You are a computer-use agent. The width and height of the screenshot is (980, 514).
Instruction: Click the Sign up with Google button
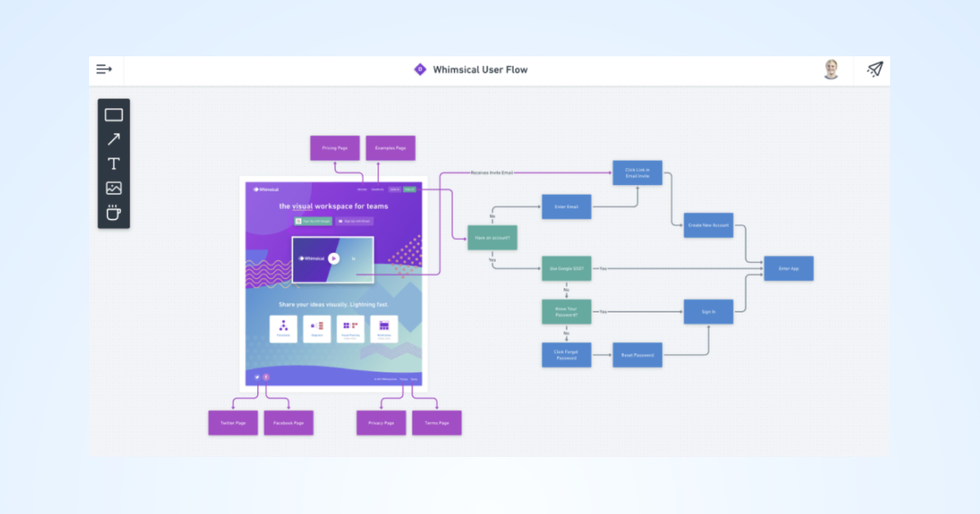pos(314,221)
